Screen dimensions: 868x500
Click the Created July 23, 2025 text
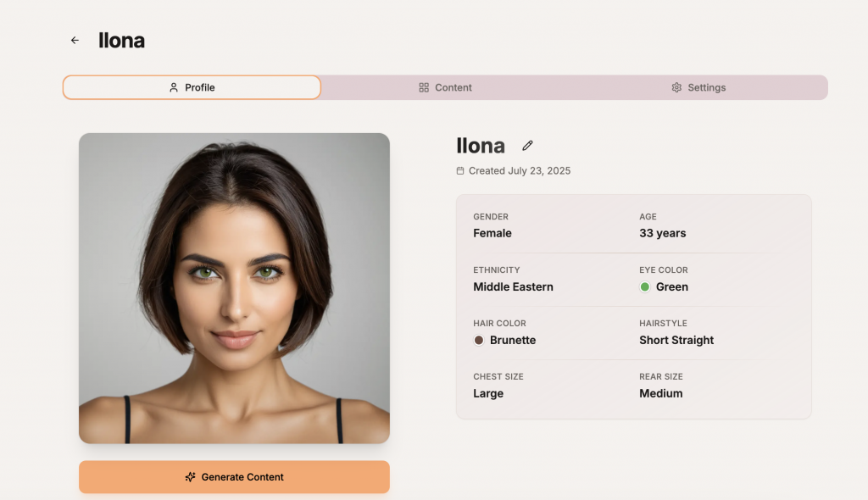(x=519, y=170)
